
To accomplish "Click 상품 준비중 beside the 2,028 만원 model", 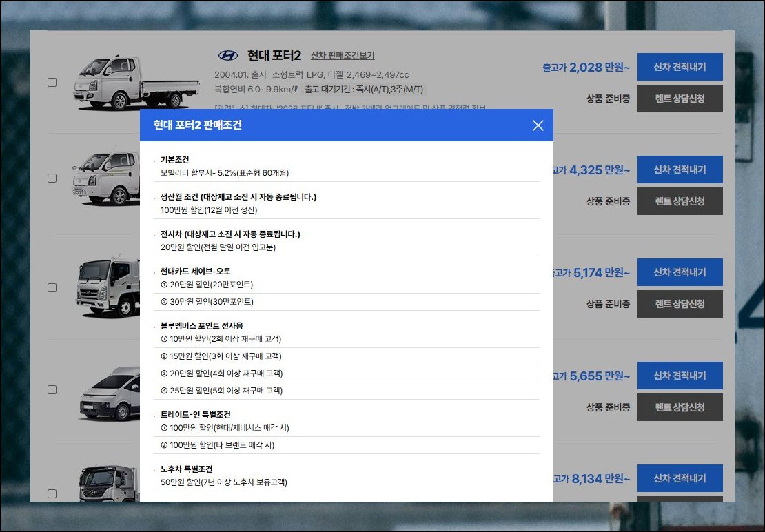I will coord(608,99).
